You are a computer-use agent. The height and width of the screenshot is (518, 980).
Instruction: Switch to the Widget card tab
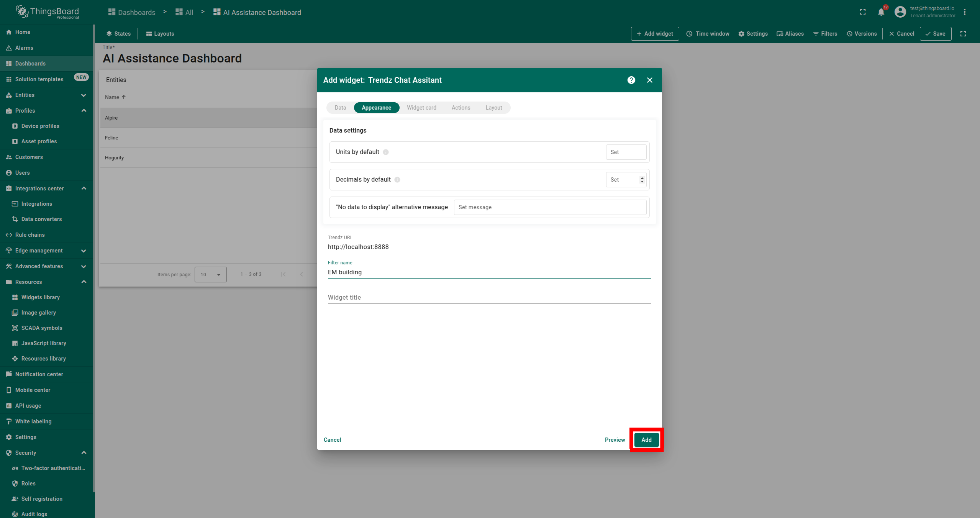(x=421, y=108)
